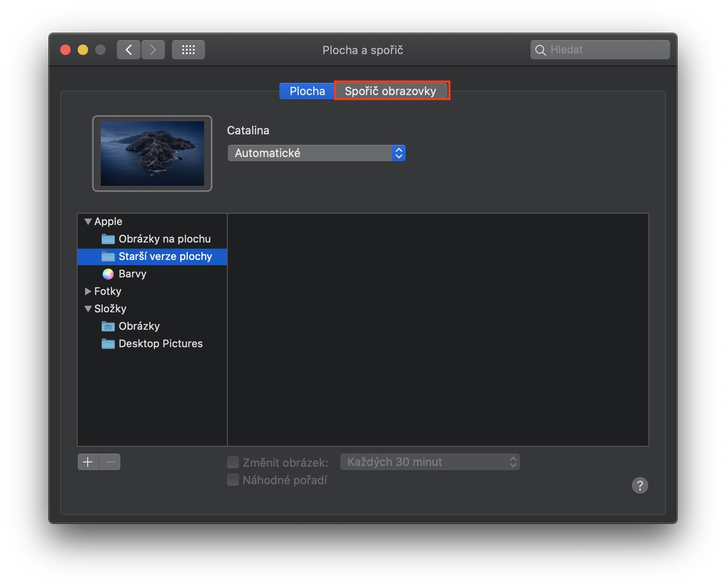
Task: Click the Catalina wallpaper preview thumbnail
Action: (x=152, y=154)
